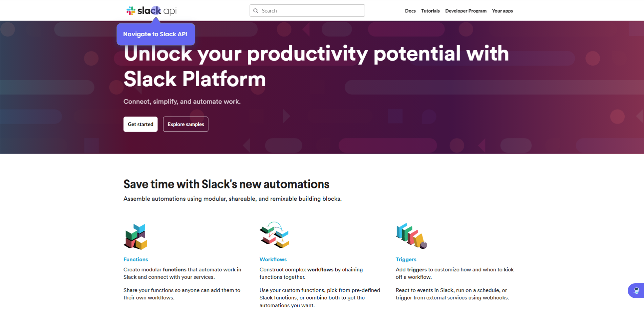Open Your apps from the header
644x316 pixels.
[502, 11]
